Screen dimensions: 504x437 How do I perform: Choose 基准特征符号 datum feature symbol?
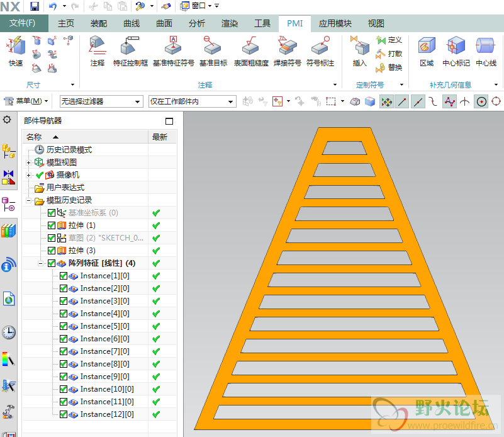click(x=173, y=52)
